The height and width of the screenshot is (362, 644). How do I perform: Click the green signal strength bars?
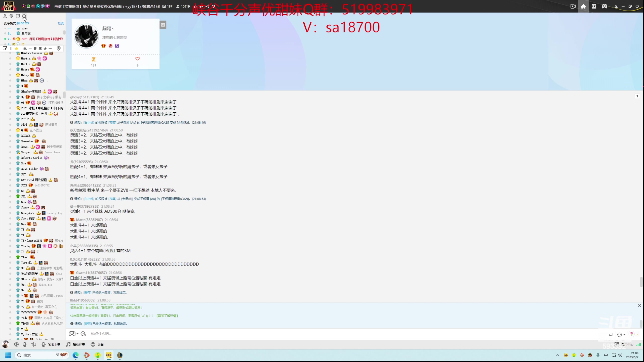(639, 344)
